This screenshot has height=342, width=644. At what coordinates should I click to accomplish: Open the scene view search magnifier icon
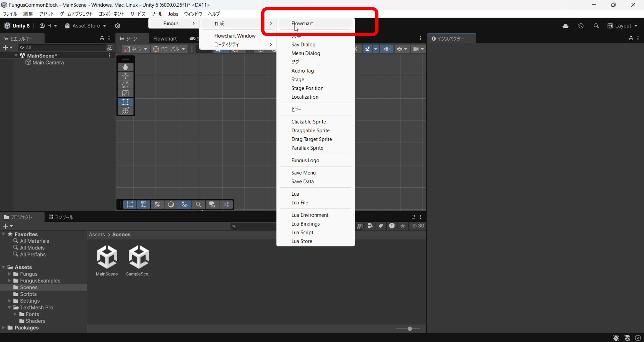pos(198,204)
